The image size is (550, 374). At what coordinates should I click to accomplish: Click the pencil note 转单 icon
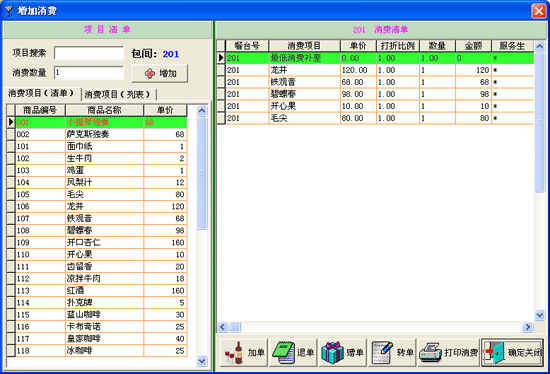(x=382, y=353)
